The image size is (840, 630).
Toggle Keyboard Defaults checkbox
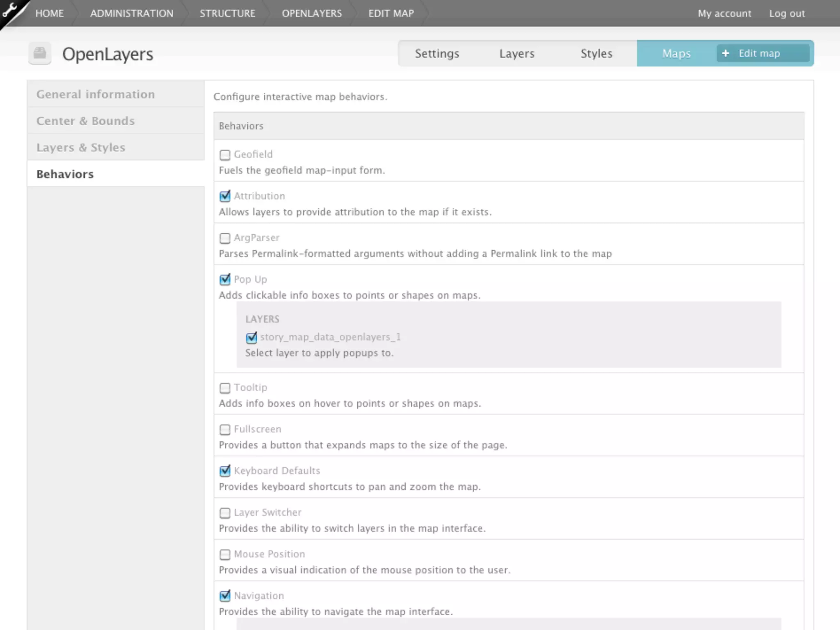coord(225,471)
